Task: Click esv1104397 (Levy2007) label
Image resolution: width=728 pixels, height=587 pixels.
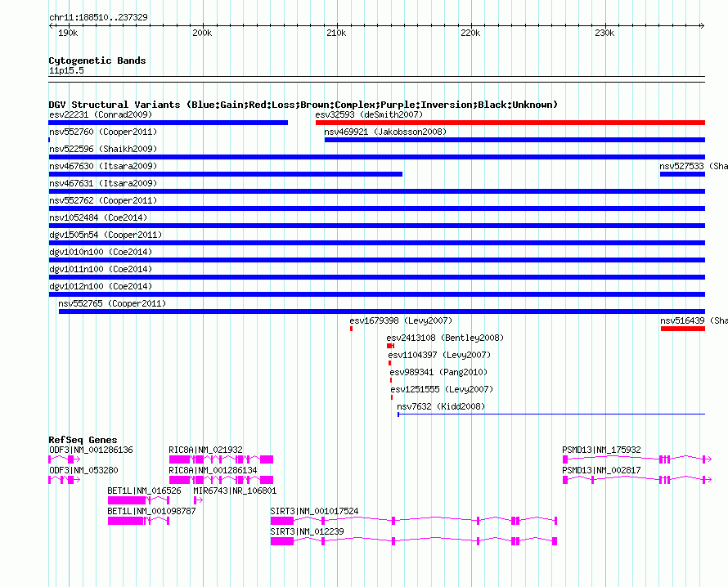Action: [x=440, y=355]
